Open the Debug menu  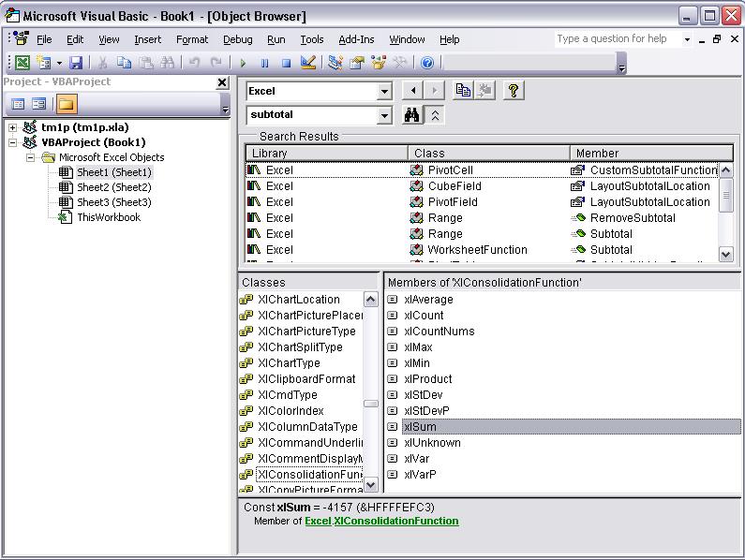(238, 39)
